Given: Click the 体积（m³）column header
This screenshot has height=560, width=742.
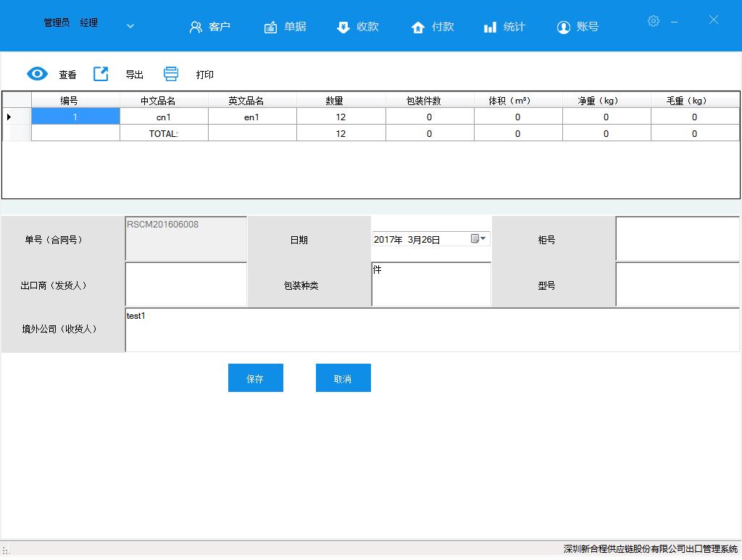Looking at the screenshot, I should (518, 100).
